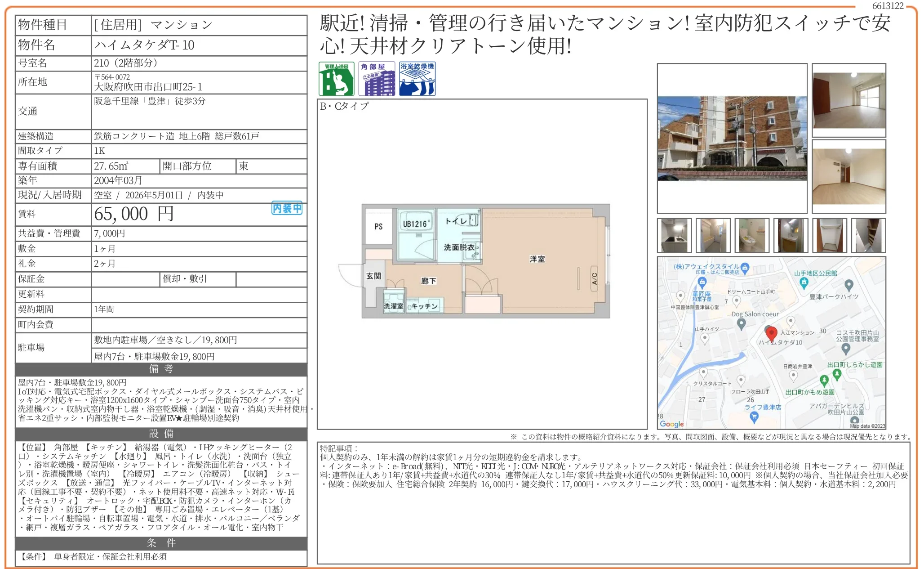The width and height of the screenshot is (924, 569).
Task: Open the large building exterior photo
Action: (732, 138)
